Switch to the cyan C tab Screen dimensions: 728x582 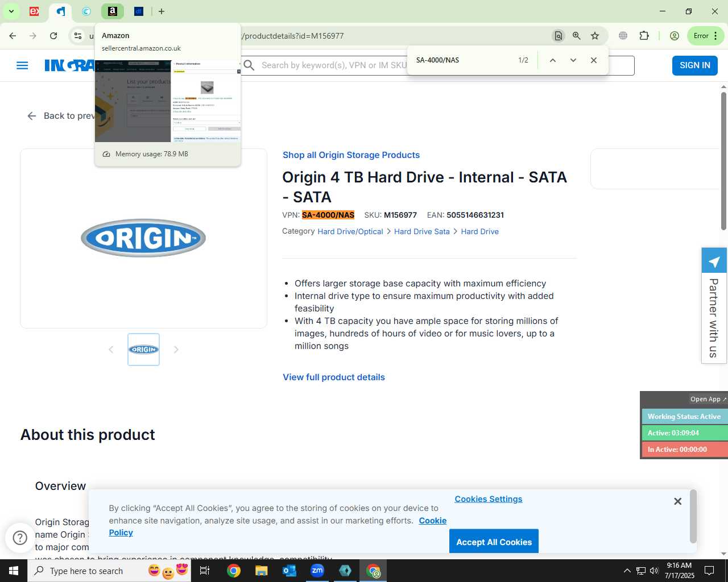click(x=86, y=11)
